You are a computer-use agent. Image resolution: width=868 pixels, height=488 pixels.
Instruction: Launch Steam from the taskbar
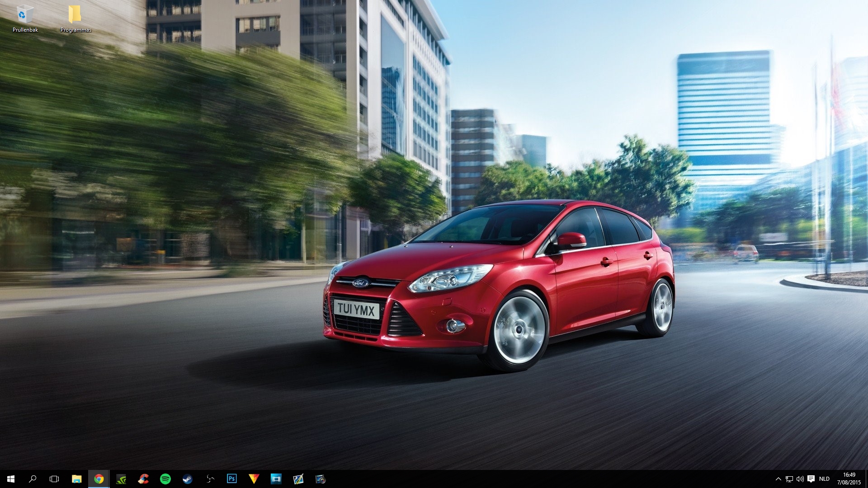click(x=187, y=479)
